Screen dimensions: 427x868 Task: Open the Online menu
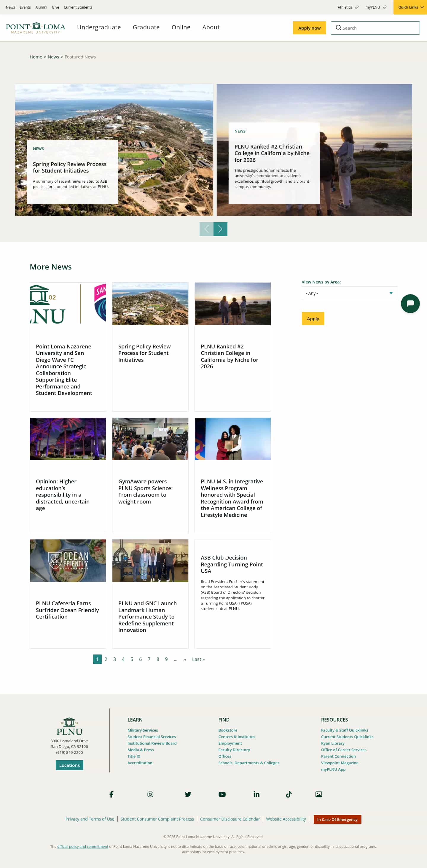point(181,27)
